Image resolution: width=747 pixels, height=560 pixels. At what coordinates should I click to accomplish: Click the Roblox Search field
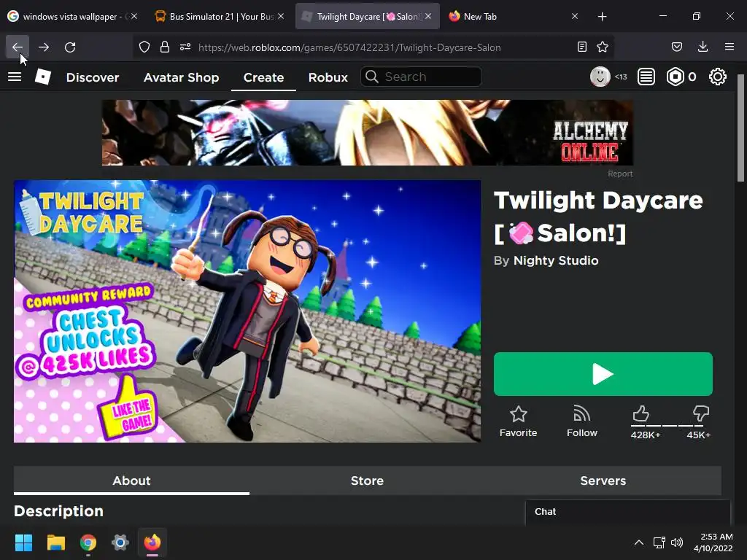pyautogui.click(x=421, y=77)
